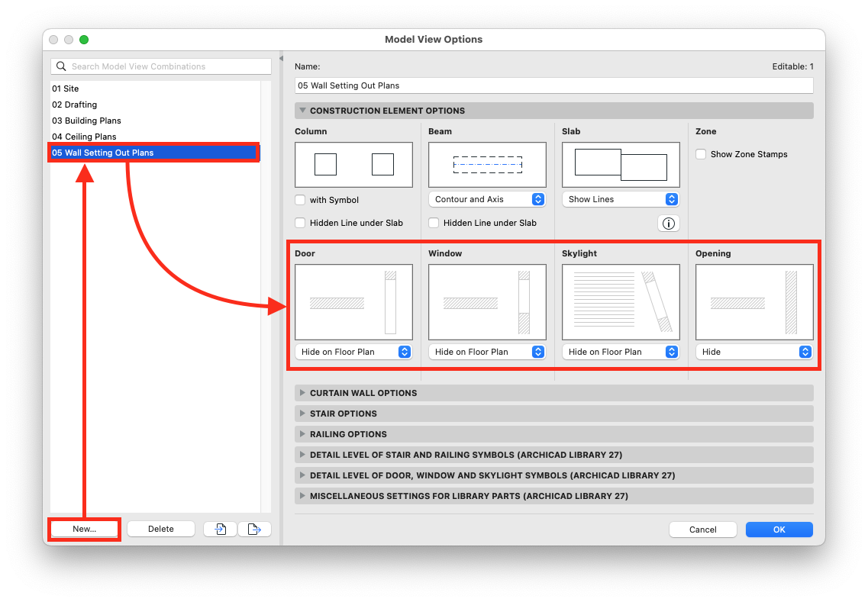Expand the Railing Options section
868x602 pixels.
[x=554, y=434]
